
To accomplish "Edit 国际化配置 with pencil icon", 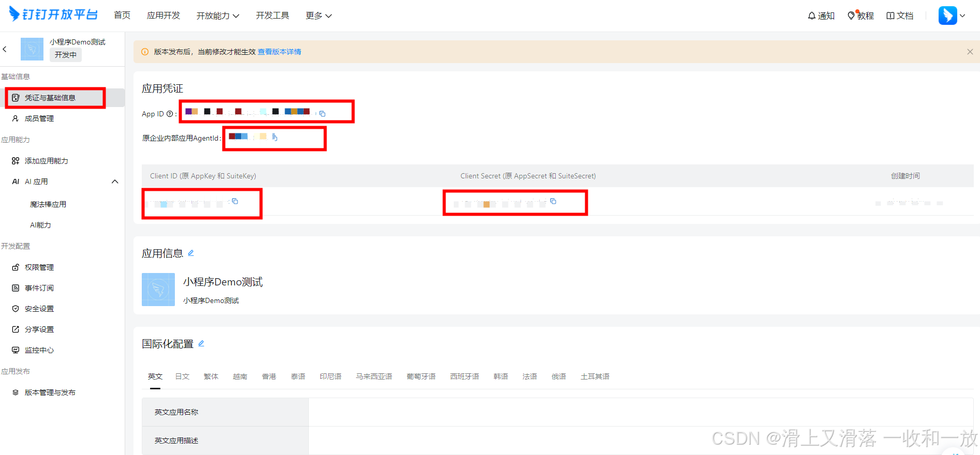I will click(x=201, y=343).
